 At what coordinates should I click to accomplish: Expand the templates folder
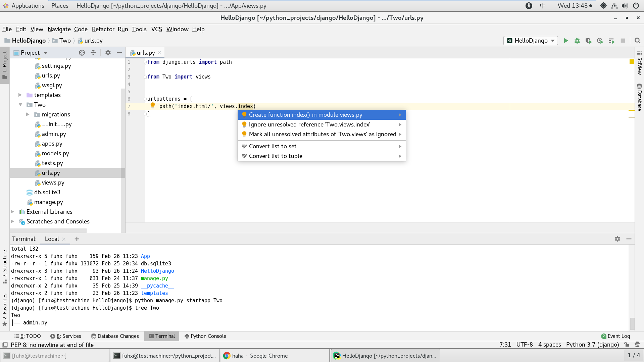tap(20, 95)
